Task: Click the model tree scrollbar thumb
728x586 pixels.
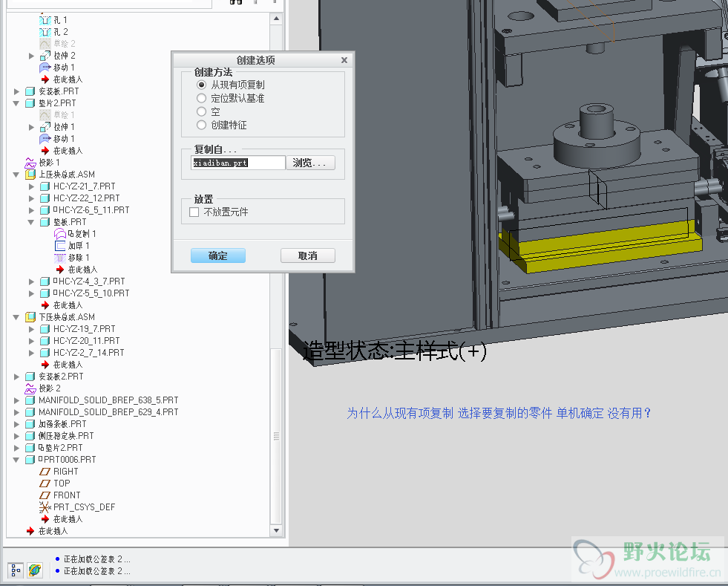Action: click(276, 436)
